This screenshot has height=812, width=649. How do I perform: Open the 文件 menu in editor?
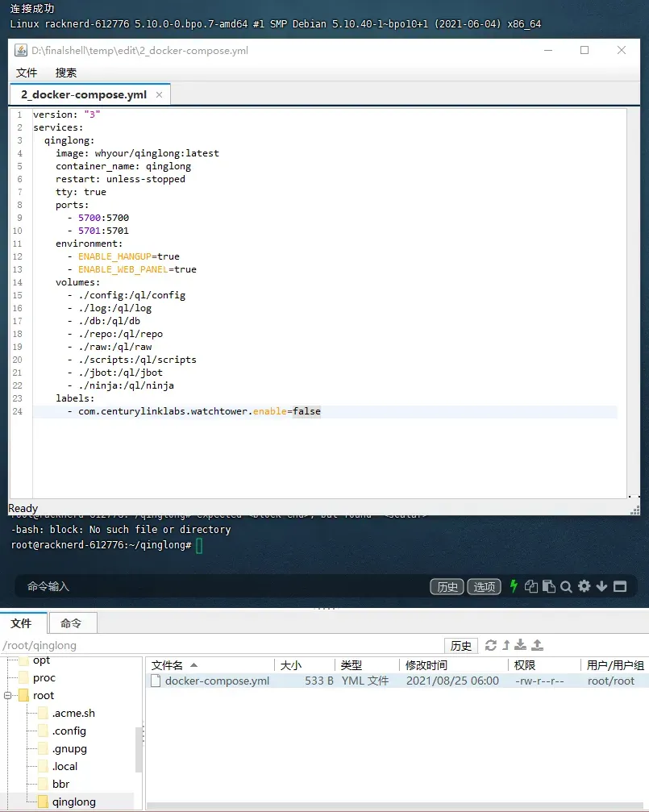(x=27, y=73)
